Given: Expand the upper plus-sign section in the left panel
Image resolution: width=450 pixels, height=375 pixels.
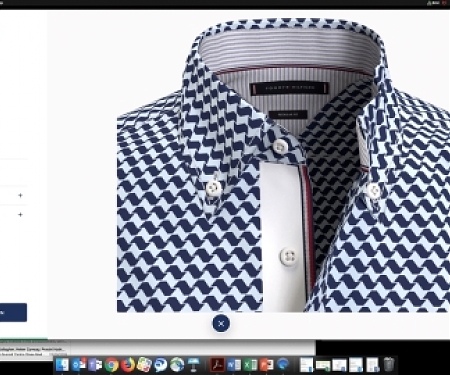Looking at the screenshot, I should (20, 195).
